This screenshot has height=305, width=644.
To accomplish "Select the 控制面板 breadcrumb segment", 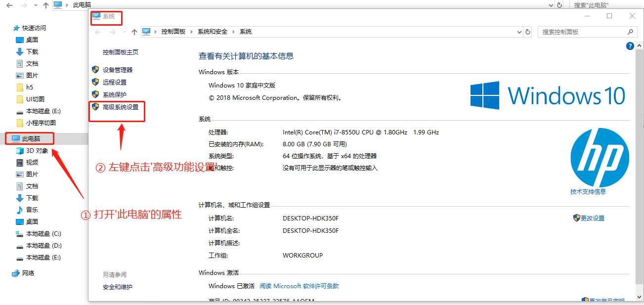I will (x=173, y=32).
